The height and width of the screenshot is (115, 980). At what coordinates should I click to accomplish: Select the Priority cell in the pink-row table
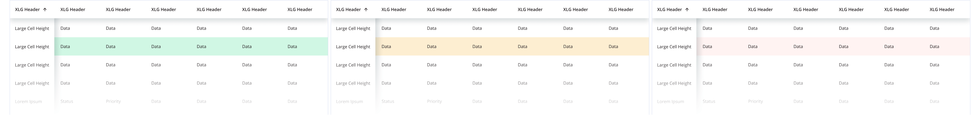tap(755, 101)
